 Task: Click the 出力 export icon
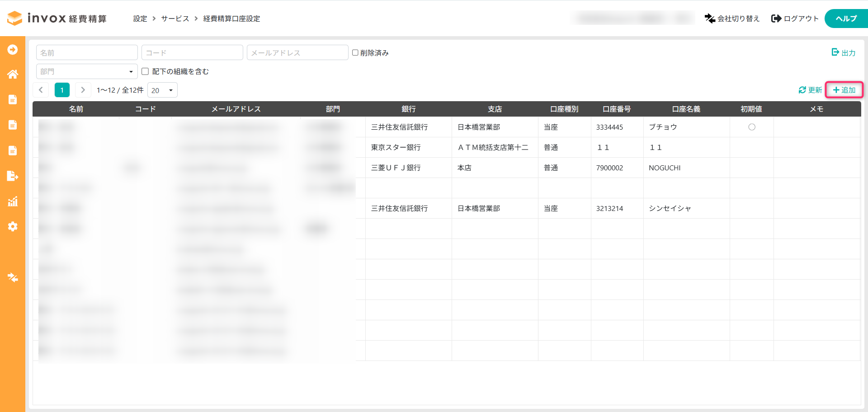point(835,52)
